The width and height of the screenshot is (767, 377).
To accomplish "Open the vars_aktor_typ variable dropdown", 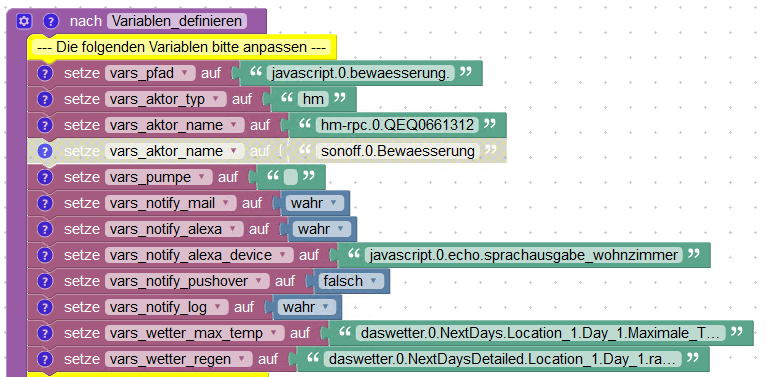I will click(165, 99).
